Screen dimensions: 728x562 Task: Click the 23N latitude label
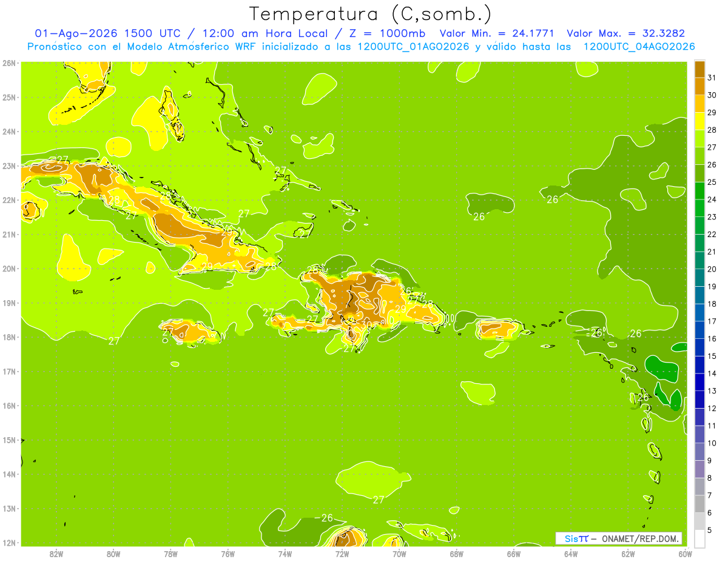(8, 166)
